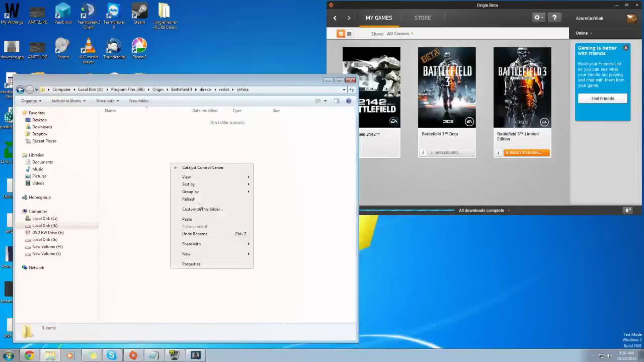This screenshot has height=362, width=644.
Task: Expand the View submenu in context menu
Action: (212, 177)
